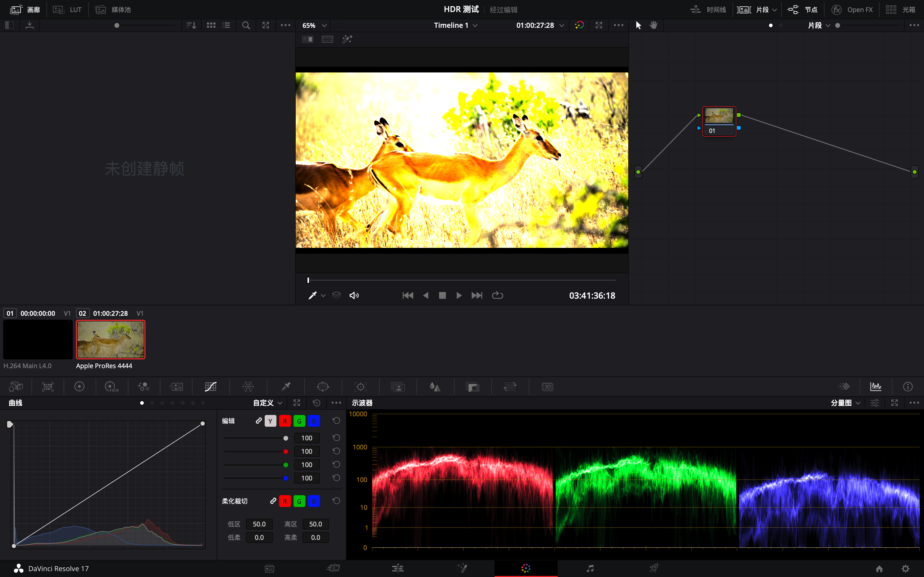The width and height of the screenshot is (924, 577).
Task: Open the Tracker palette
Action: point(360,387)
